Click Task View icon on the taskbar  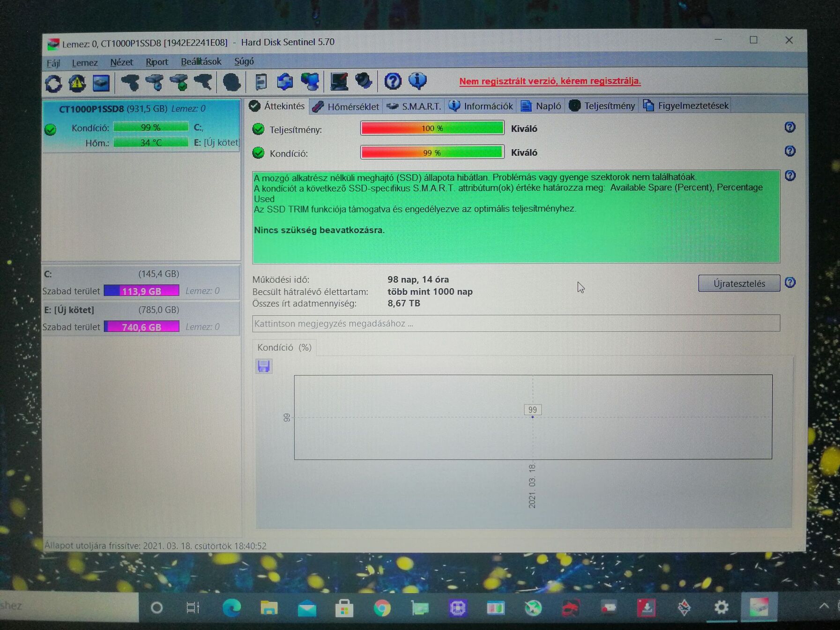click(193, 608)
